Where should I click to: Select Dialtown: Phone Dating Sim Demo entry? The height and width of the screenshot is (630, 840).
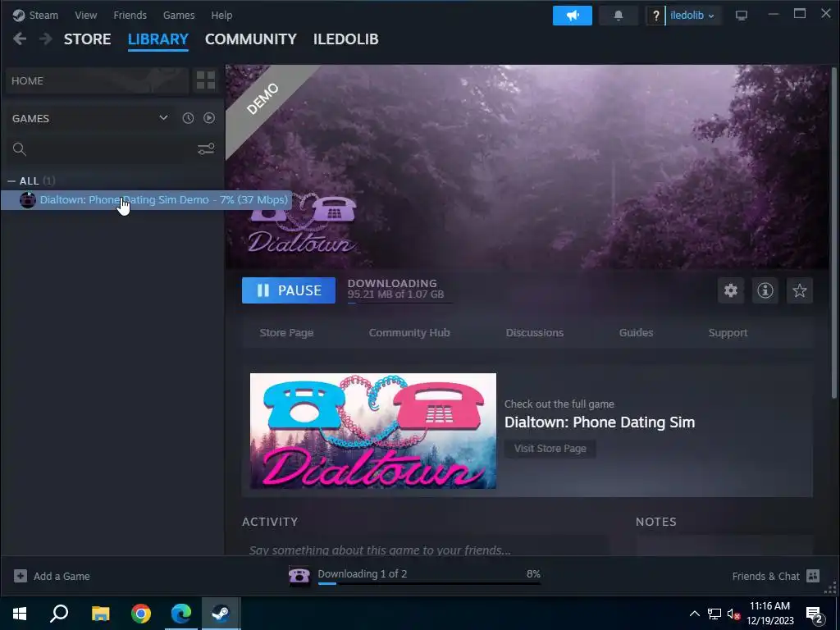point(146,200)
